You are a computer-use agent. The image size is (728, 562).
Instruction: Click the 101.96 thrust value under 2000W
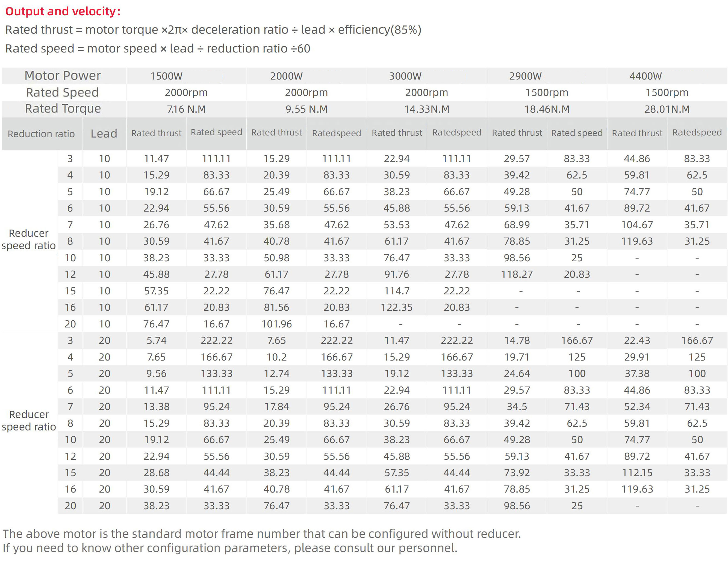pyautogui.click(x=276, y=324)
